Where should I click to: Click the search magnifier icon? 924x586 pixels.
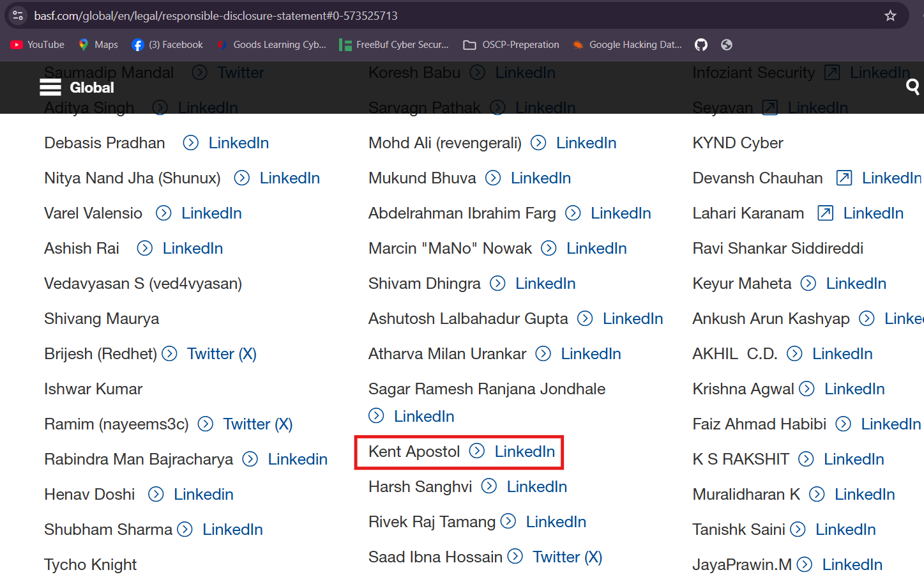913,87
